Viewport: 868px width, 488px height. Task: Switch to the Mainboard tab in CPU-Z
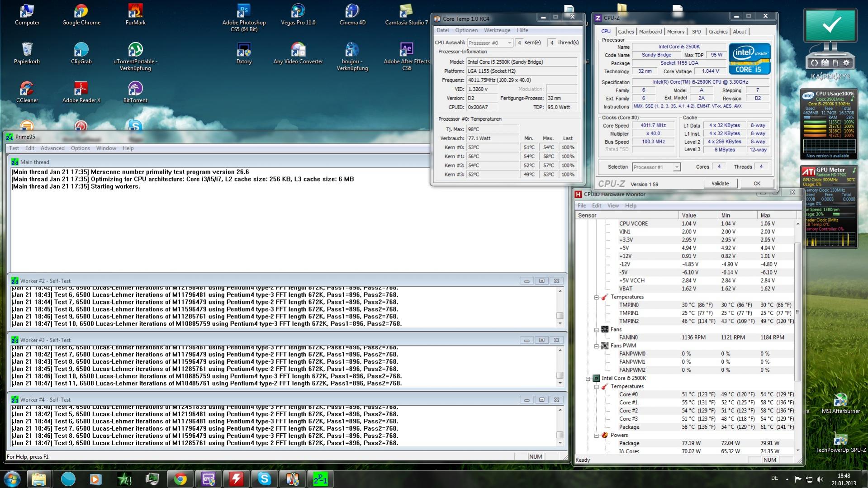650,32
